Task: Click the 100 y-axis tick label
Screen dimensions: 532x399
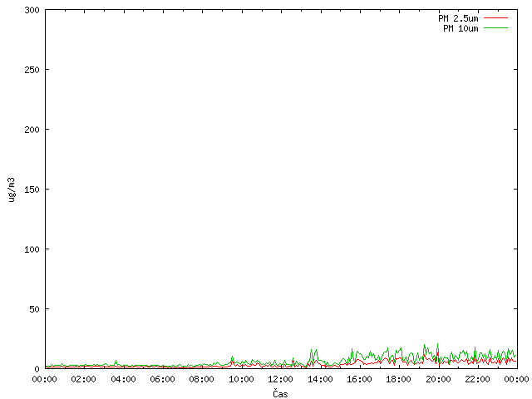Action: (x=32, y=249)
